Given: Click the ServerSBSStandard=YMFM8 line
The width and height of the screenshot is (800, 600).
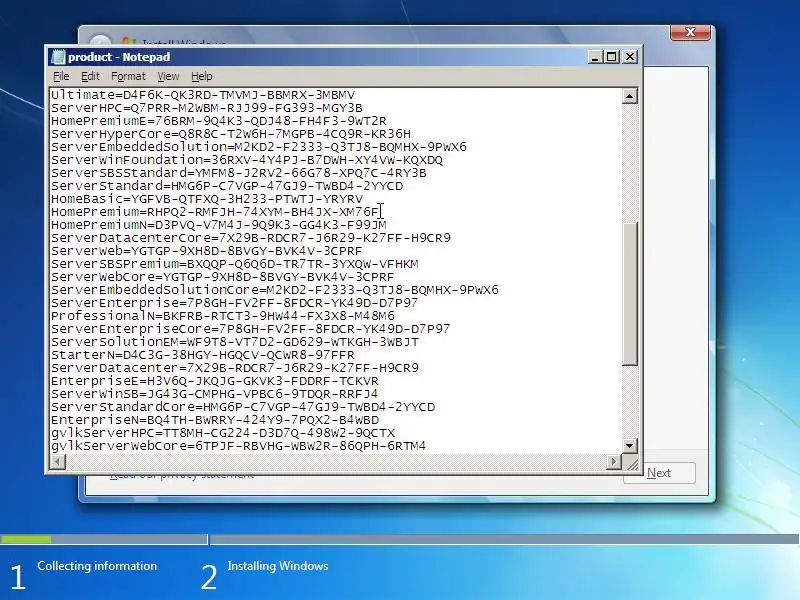Looking at the screenshot, I should coord(239,173).
